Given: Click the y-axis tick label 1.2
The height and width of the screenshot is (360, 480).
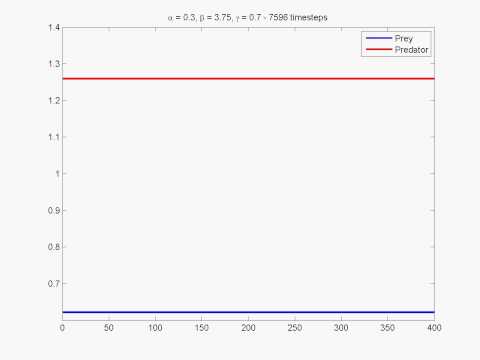Looking at the screenshot, I should click(x=54, y=100).
